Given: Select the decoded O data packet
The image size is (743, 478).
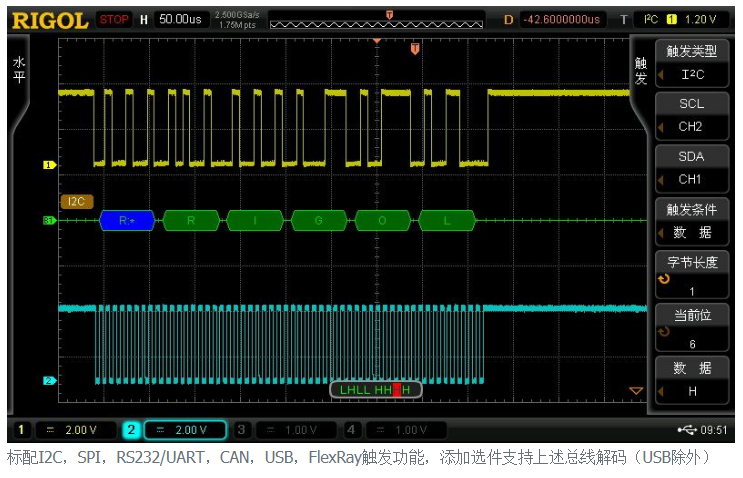Looking at the screenshot, I should pyautogui.click(x=382, y=220).
